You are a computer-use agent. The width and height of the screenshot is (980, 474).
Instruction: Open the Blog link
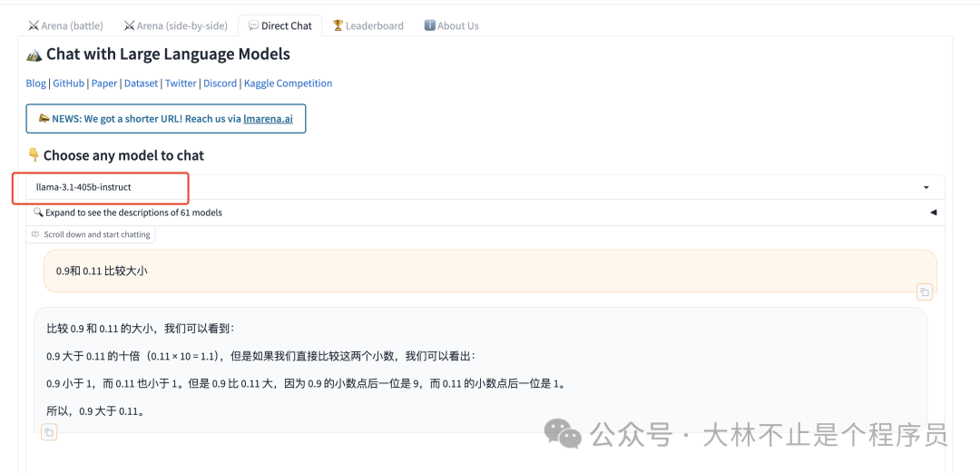coord(35,84)
